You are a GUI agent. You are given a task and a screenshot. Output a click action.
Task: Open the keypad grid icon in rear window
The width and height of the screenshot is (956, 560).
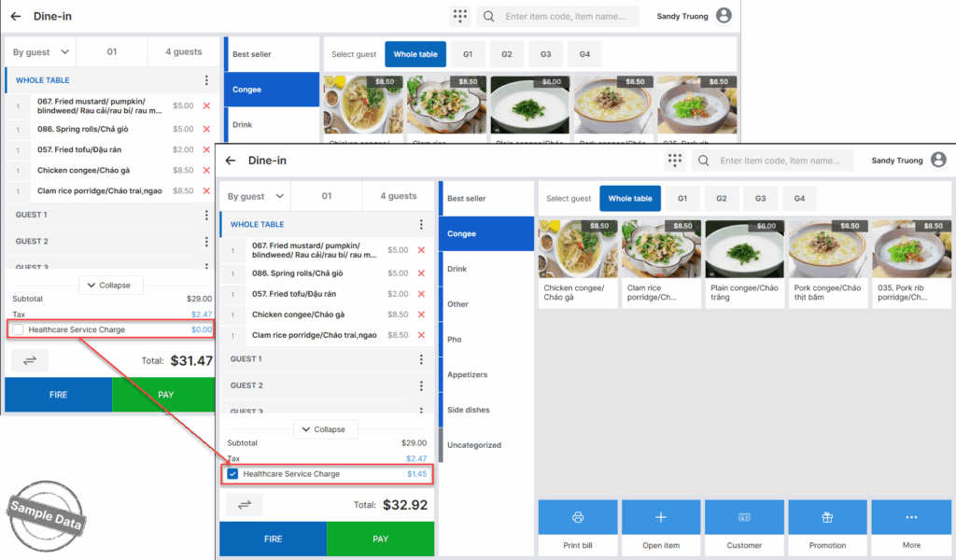coord(459,16)
